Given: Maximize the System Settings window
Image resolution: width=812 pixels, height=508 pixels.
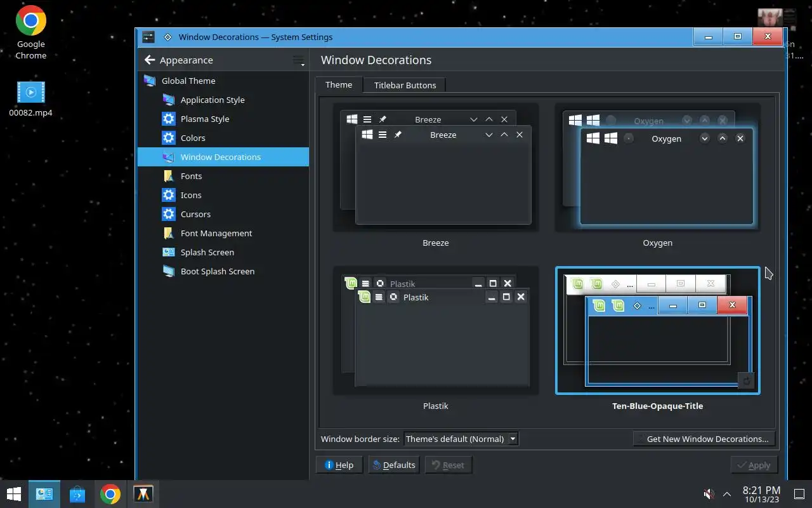Looking at the screenshot, I should [x=738, y=37].
